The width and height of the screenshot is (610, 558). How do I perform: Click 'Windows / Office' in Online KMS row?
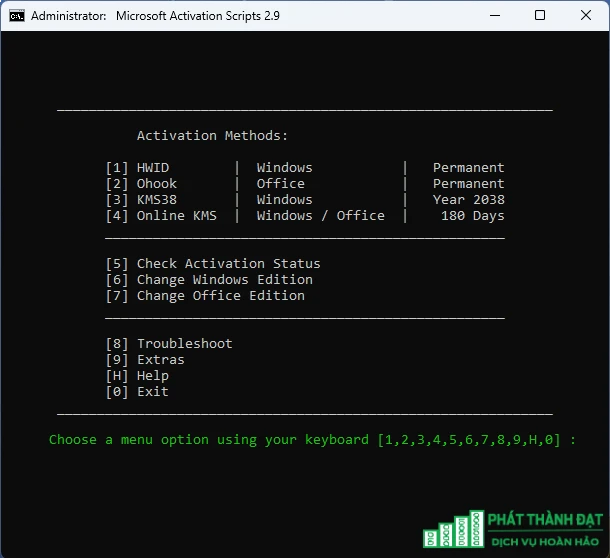pyautogui.click(x=321, y=216)
